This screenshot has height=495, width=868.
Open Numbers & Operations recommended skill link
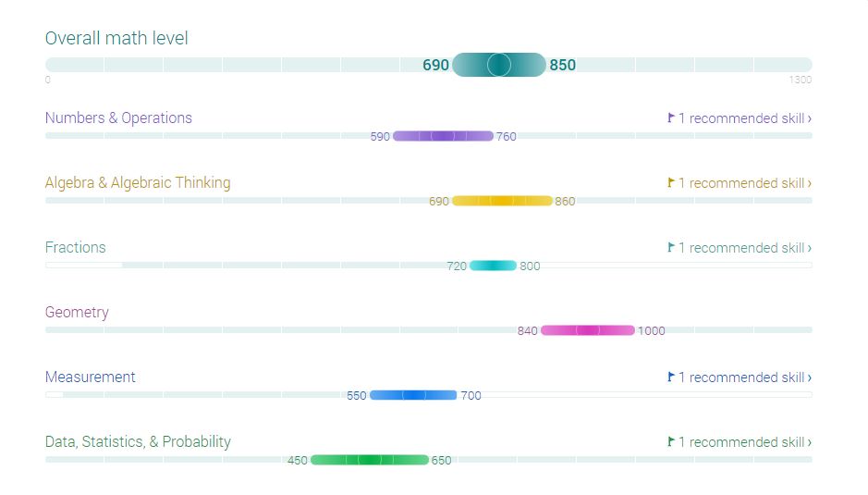[745, 118]
